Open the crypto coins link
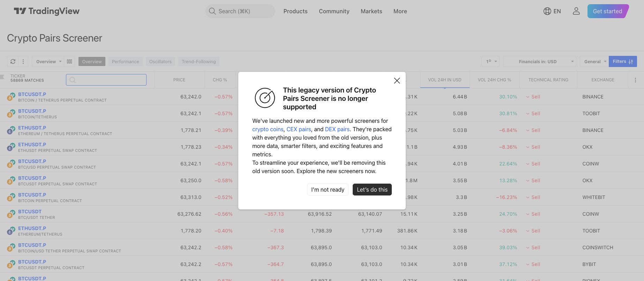 [x=268, y=129]
